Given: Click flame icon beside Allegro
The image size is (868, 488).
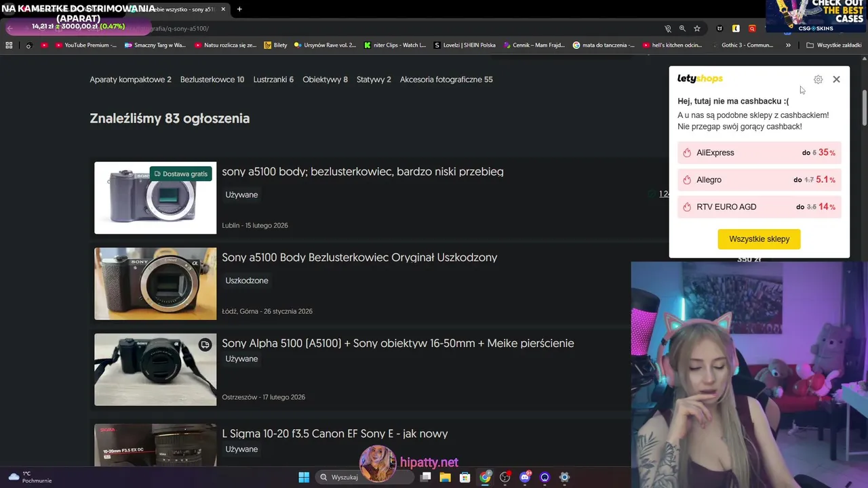Looking at the screenshot, I should 687,180.
